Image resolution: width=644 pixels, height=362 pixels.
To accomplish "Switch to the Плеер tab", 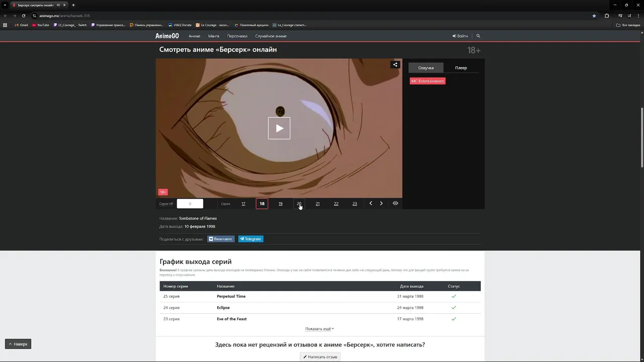I will coord(461,67).
